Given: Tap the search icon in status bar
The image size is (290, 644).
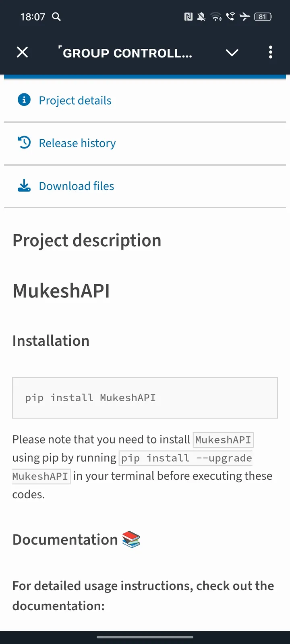Looking at the screenshot, I should pyautogui.click(x=56, y=17).
